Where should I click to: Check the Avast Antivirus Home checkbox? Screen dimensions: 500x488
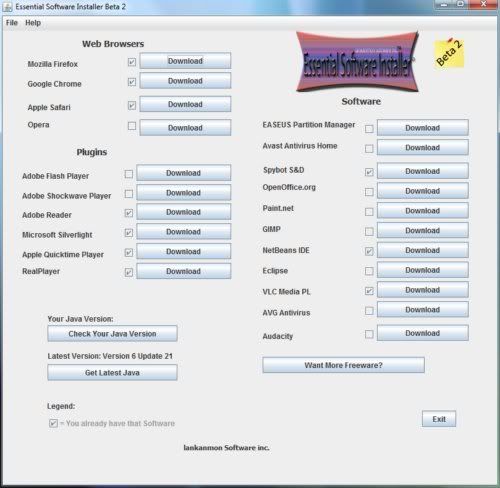click(x=369, y=148)
